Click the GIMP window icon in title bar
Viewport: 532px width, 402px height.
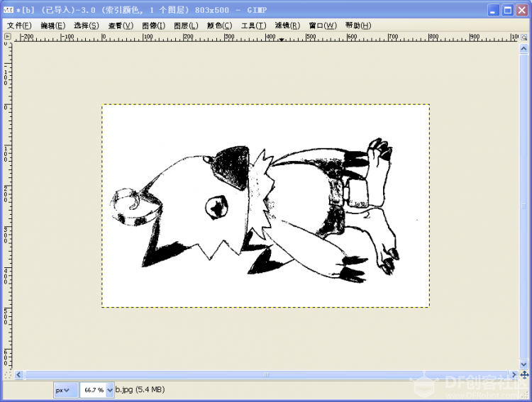8,10
